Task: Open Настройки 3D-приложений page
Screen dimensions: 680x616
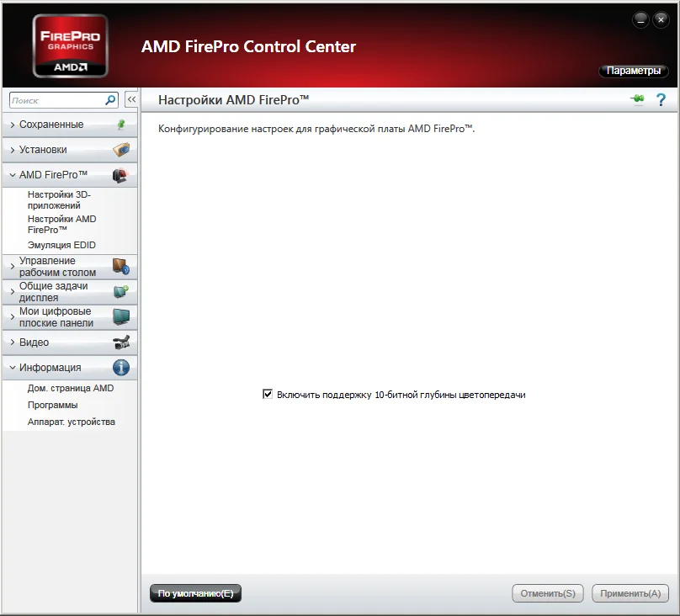Action: click(59, 199)
